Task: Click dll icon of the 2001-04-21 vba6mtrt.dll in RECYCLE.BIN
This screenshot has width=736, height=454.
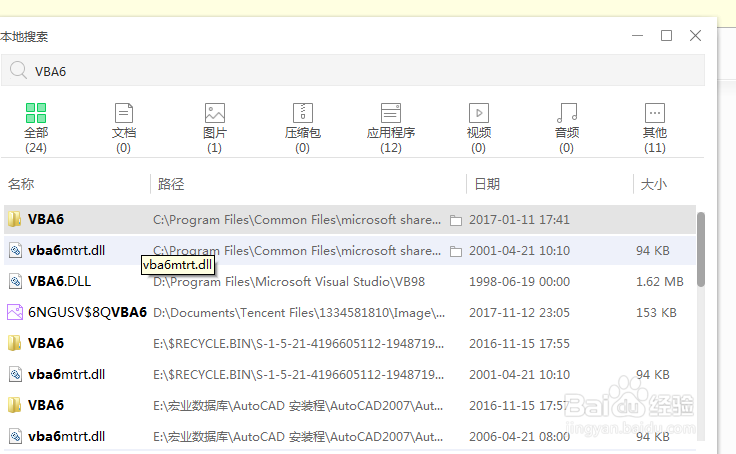Action: [x=15, y=374]
